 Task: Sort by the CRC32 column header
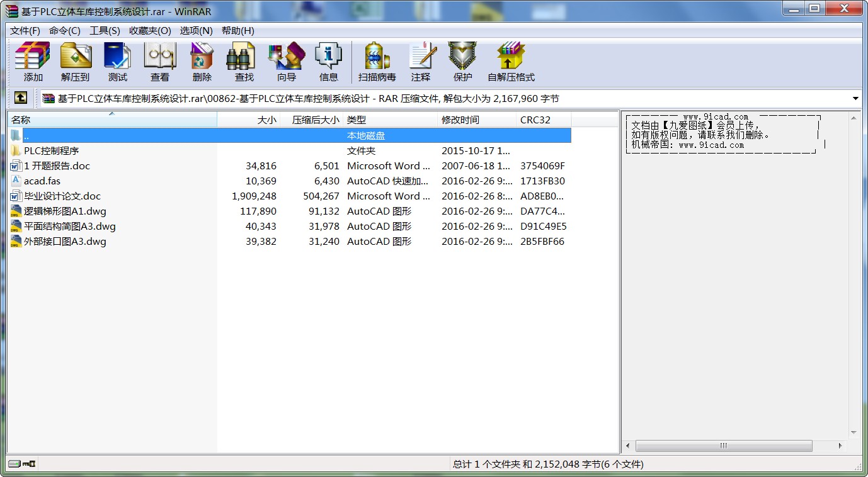pyautogui.click(x=544, y=120)
